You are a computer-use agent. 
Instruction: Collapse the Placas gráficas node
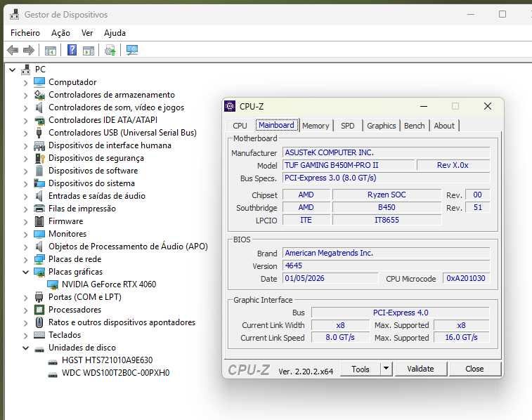(x=26, y=272)
